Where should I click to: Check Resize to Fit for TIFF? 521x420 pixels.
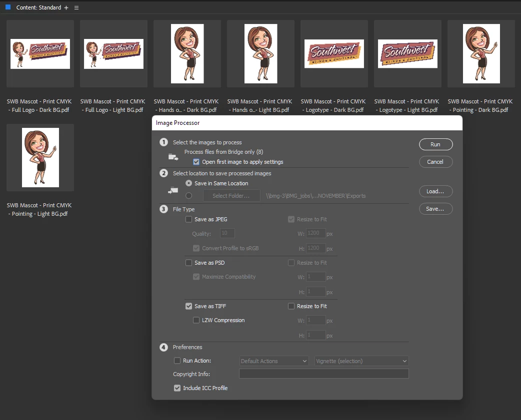[x=291, y=306]
